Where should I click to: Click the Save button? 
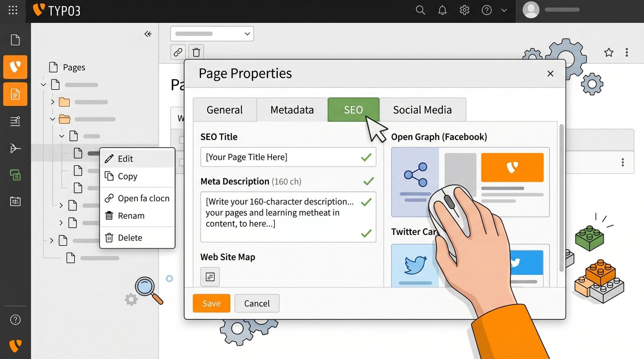tap(211, 304)
